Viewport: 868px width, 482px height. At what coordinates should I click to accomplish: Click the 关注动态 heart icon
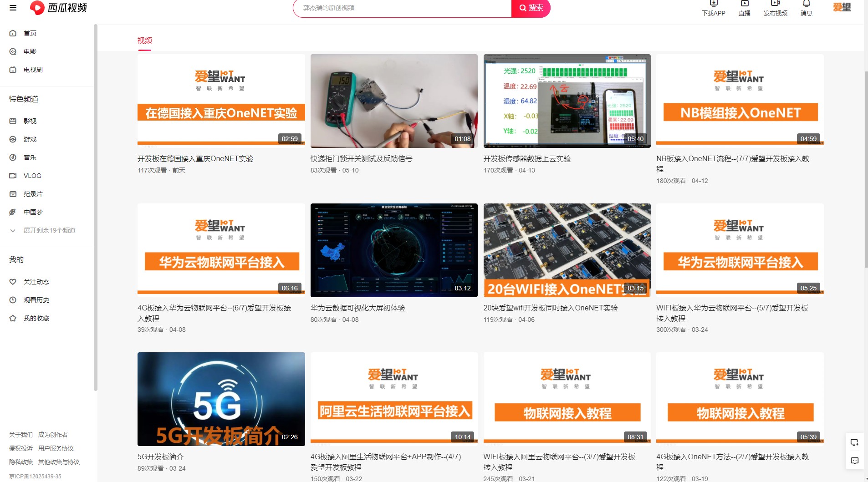click(13, 282)
